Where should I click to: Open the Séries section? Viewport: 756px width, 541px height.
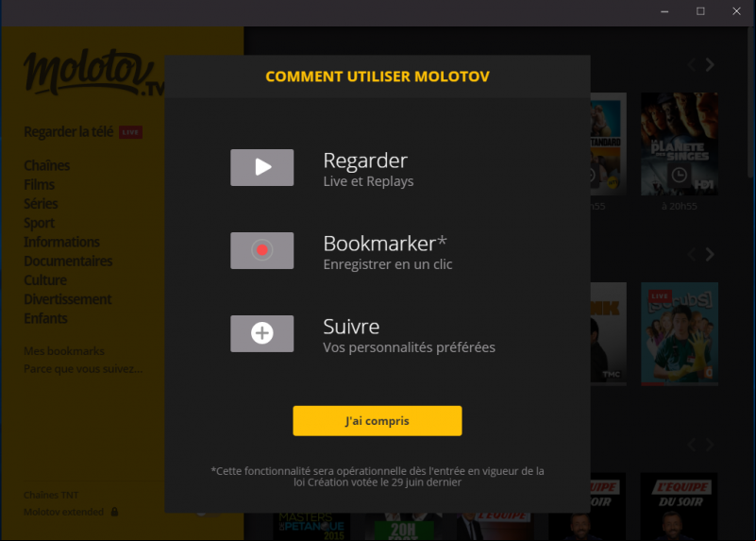tap(41, 204)
